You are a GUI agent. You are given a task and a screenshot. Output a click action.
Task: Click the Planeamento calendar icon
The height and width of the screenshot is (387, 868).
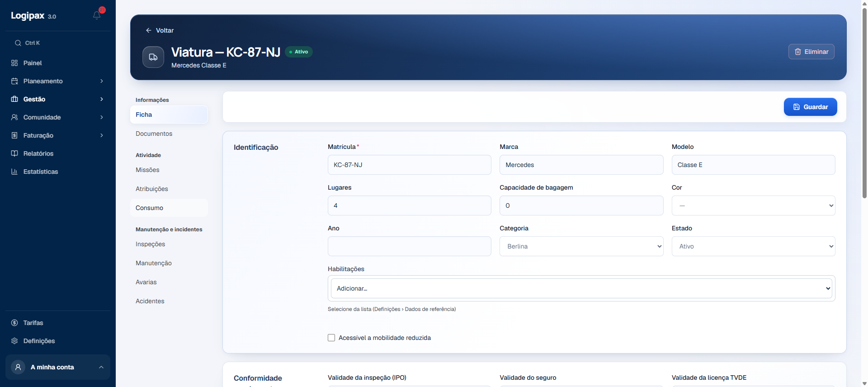[14, 81]
